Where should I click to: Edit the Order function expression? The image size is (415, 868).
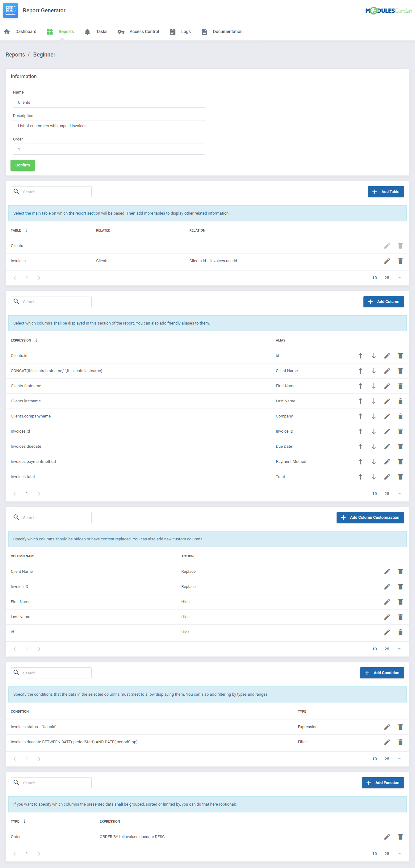[387, 837]
